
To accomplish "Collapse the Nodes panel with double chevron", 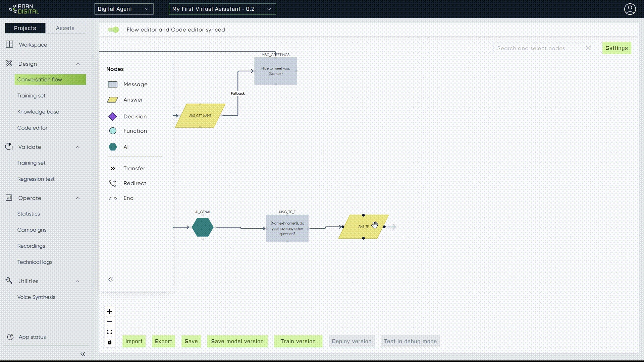I will point(111,280).
